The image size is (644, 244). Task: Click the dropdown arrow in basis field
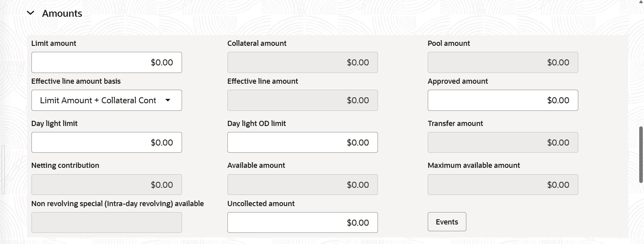(168, 100)
